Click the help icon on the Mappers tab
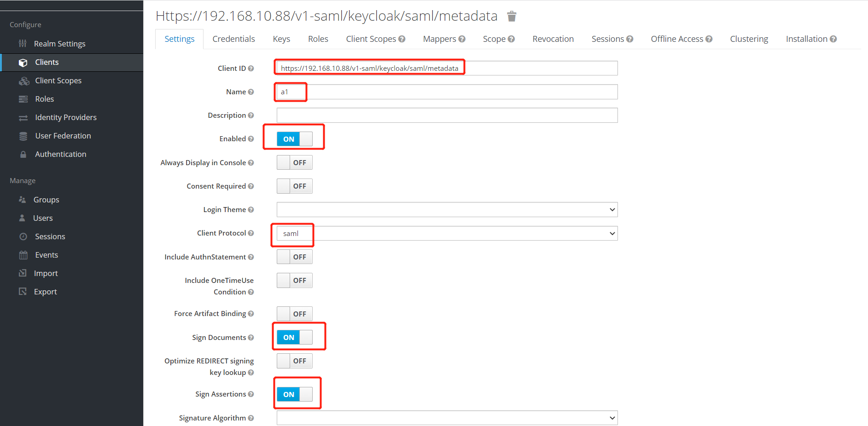The height and width of the screenshot is (426, 868). 462,39
